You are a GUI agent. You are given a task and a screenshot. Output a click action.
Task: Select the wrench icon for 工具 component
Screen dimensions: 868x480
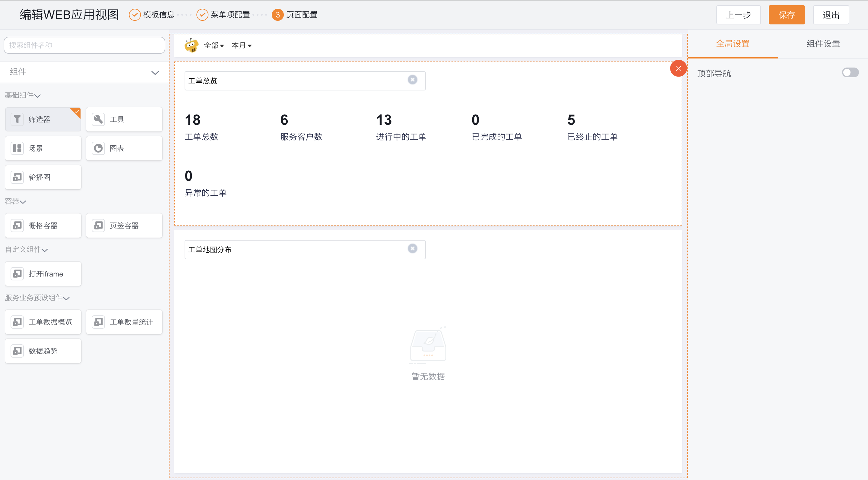point(98,119)
